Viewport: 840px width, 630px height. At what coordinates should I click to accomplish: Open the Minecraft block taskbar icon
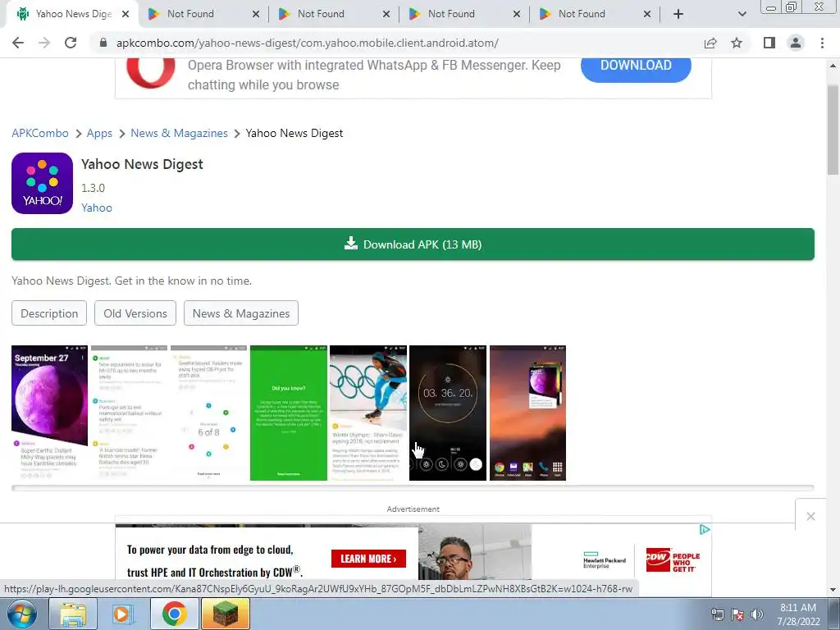pos(225,614)
